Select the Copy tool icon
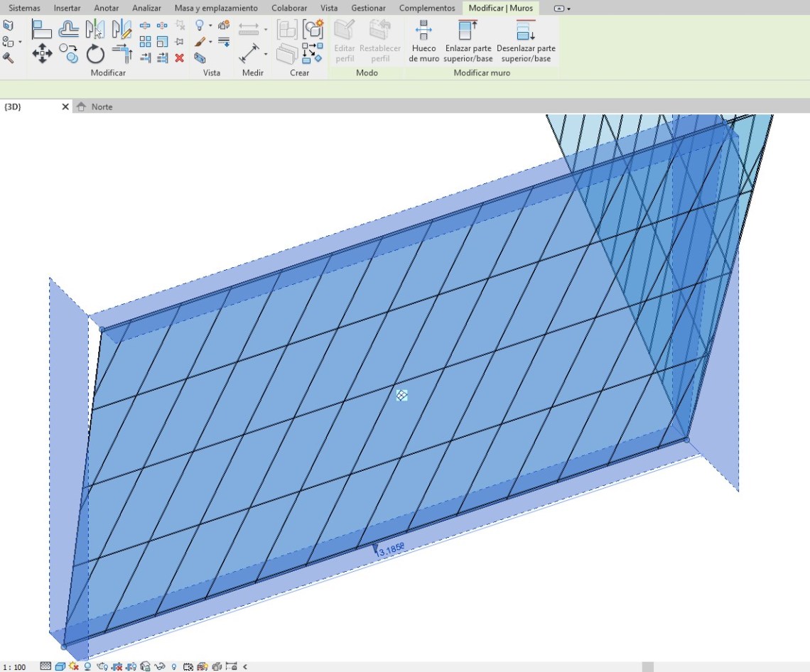The width and height of the screenshot is (810, 672). click(x=68, y=54)
